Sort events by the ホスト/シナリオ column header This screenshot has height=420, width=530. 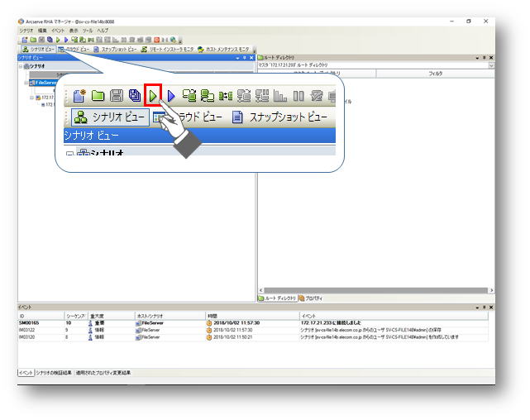pos(170,316)
